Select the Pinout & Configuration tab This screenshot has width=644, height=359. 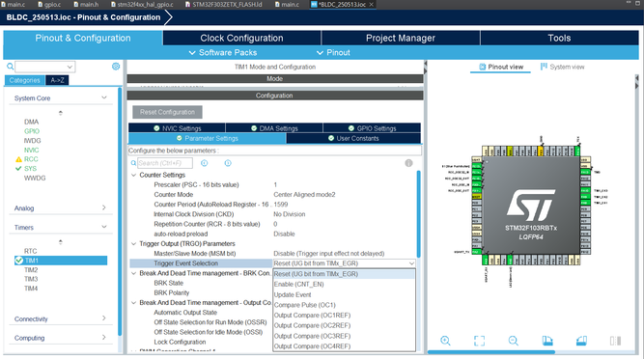click(x=83, y=38)
